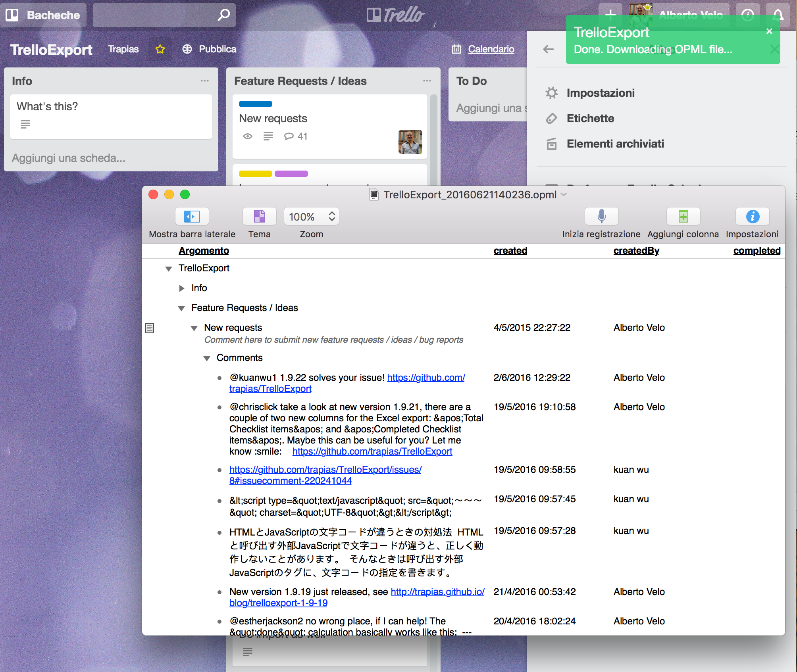
Task: Open the Zoom 100% dropdown stepper
Action: pyautogui.click(x=332, y=217)
